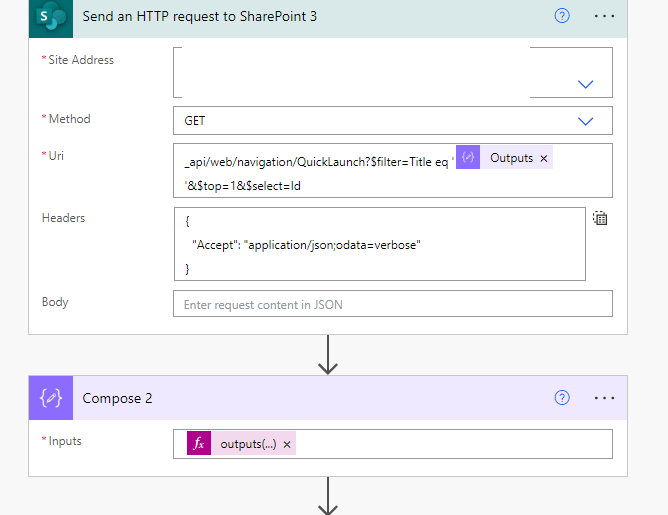668x515 pixels.
Task: Click the Body request content field
Action: 392,304
